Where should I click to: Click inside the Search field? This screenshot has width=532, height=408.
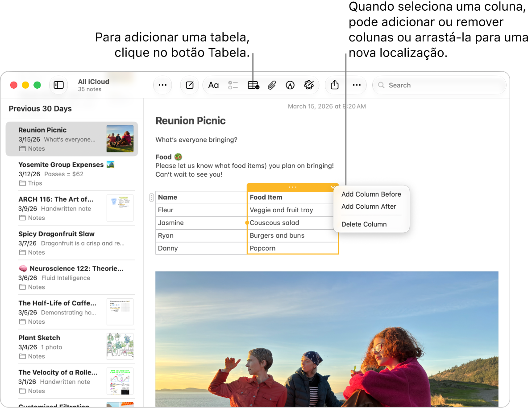point(439,85)
